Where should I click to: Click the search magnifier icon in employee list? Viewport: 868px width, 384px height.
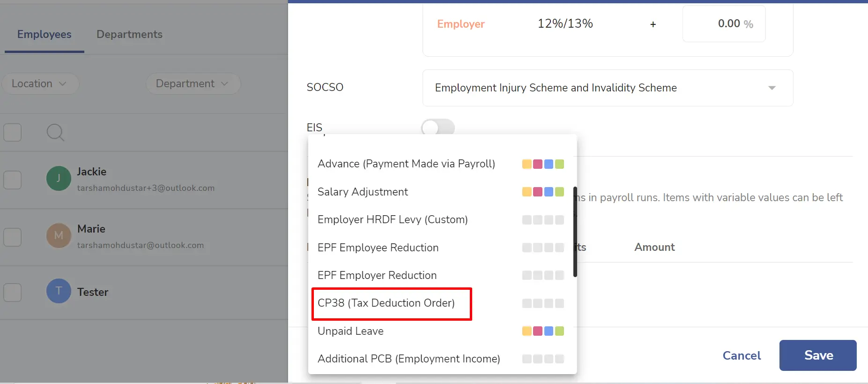point(55,133)
